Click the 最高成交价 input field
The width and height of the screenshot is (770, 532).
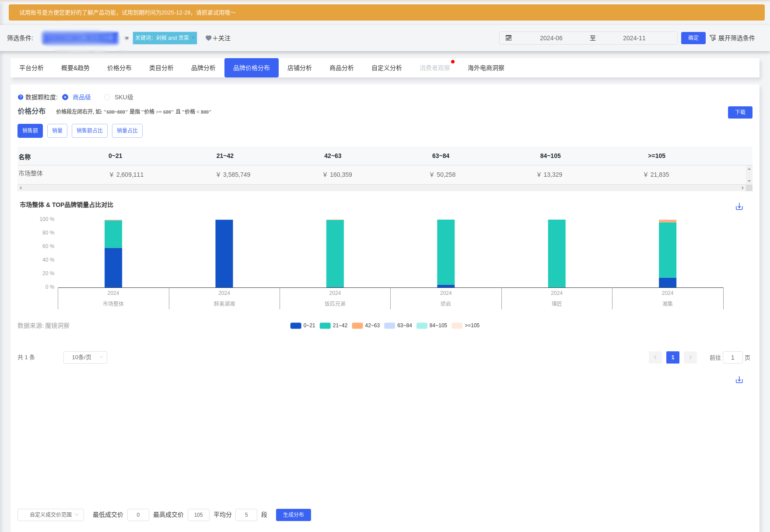[199, 515]
